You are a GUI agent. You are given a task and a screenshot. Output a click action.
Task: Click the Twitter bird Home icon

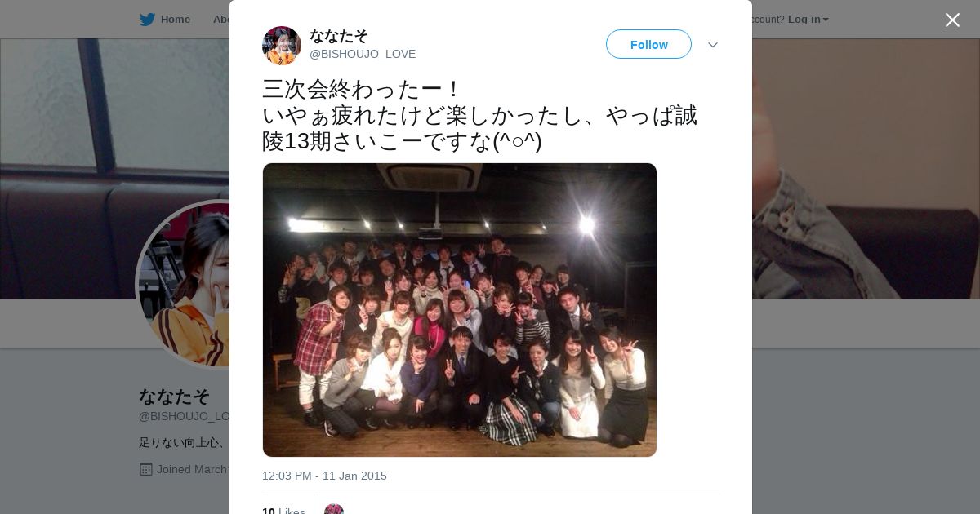click(x=147, y=20)
